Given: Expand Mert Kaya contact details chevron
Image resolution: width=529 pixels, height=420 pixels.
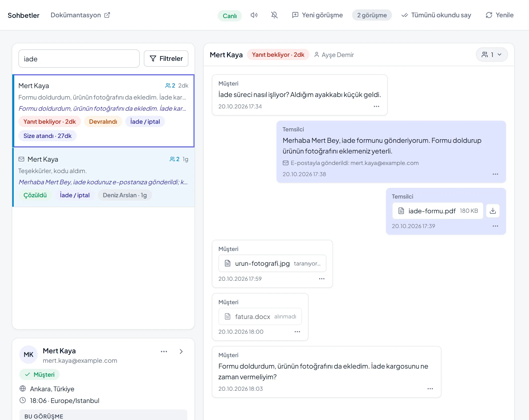Looking at the screenshot, I should click(181, 352).
